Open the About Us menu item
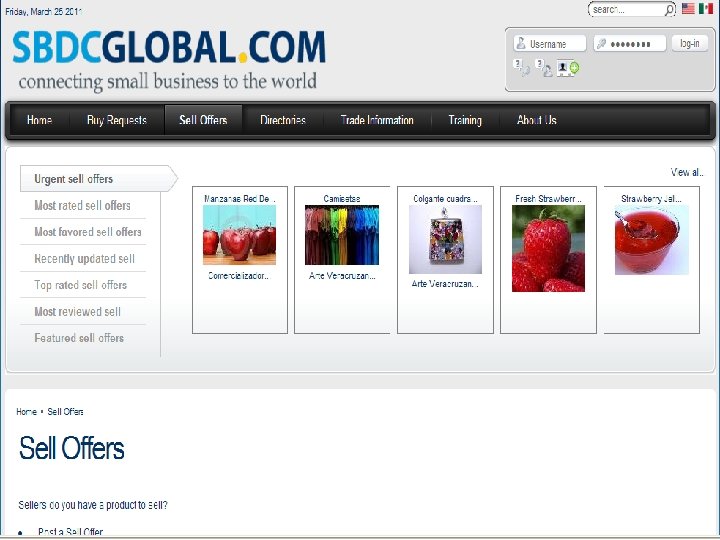 (536, 120)
